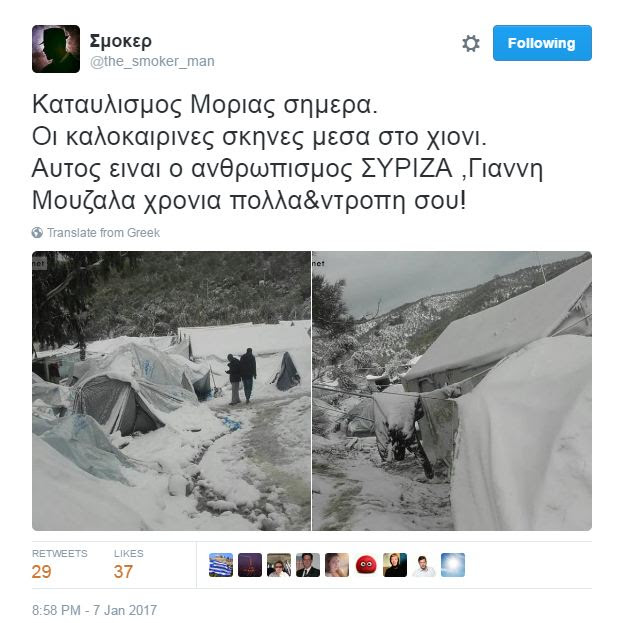620x623 pixels.
Task: Click the Σμοκερ profile avatar
Action: 56,49
